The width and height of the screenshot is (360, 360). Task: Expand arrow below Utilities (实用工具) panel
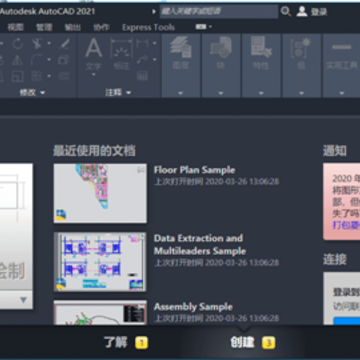342,93
